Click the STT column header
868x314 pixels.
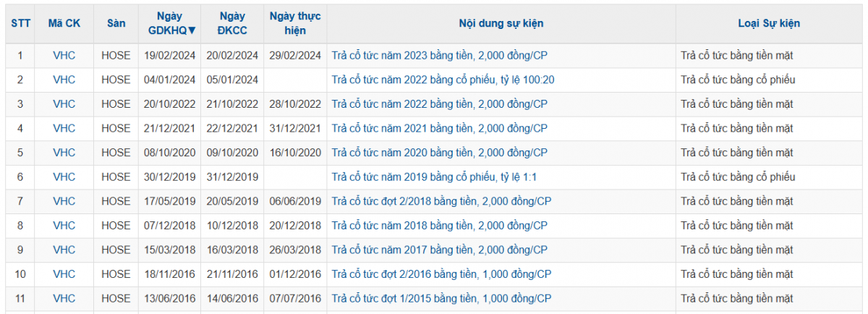click(x=20, y=23)
